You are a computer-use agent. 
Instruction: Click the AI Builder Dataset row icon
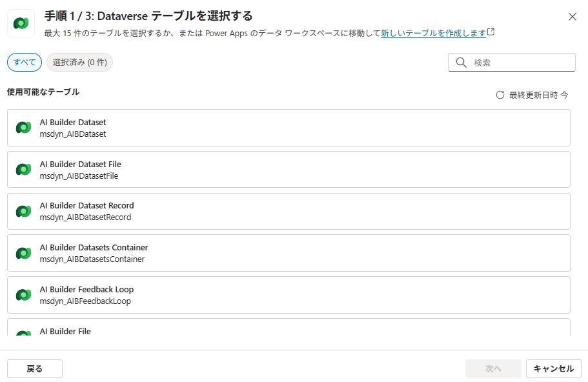[x=23, y=128]
